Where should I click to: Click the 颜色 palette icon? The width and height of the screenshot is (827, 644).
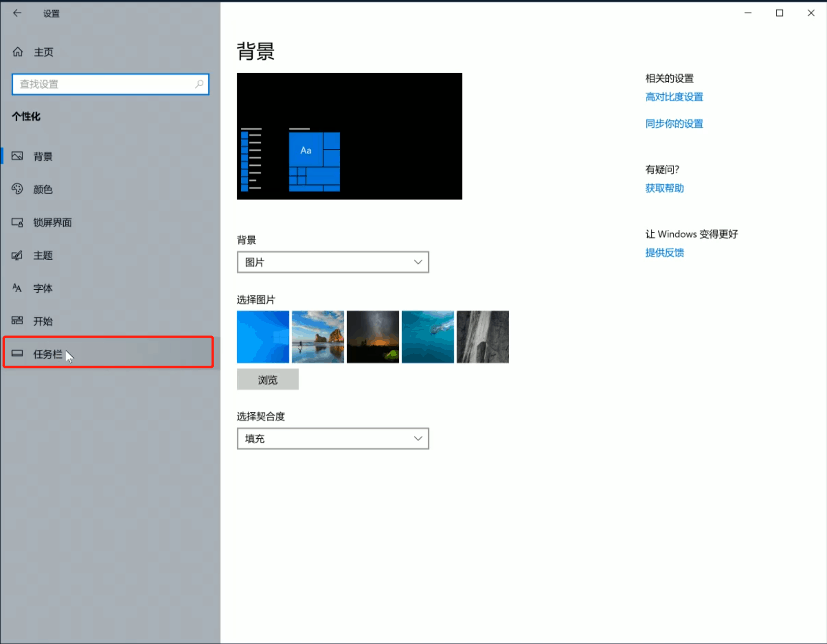17,189
